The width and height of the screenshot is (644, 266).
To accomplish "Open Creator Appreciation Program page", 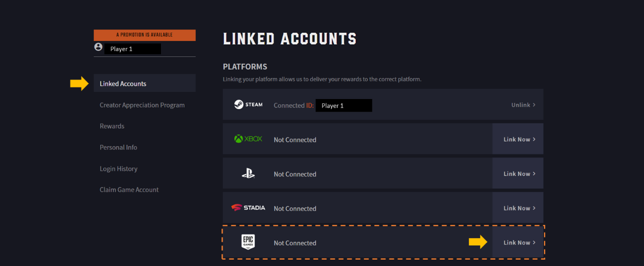I will pyautogui.click(x=142, y=105).
